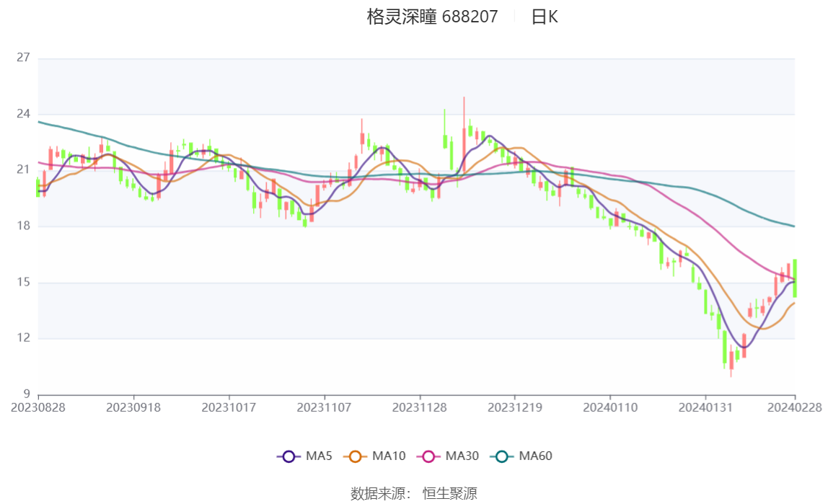Click the 20231219 date axis label
The width and height of the screenshot is (828, 504).
coord(514,407)
